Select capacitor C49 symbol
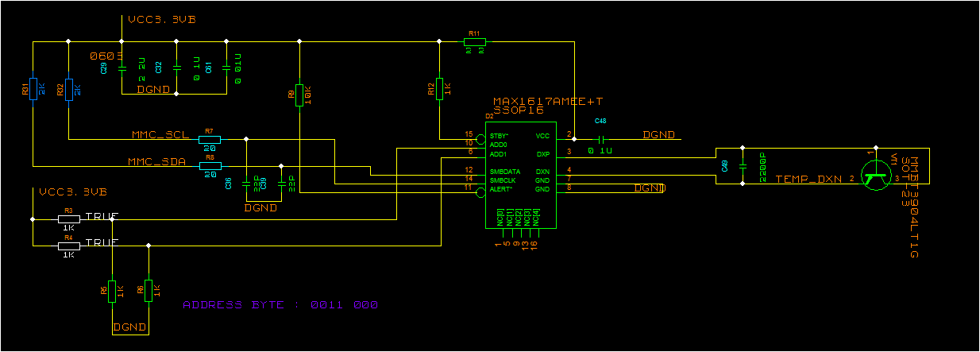Image resolution: width=980 pixels, height=352 pixels. point(742,166)
